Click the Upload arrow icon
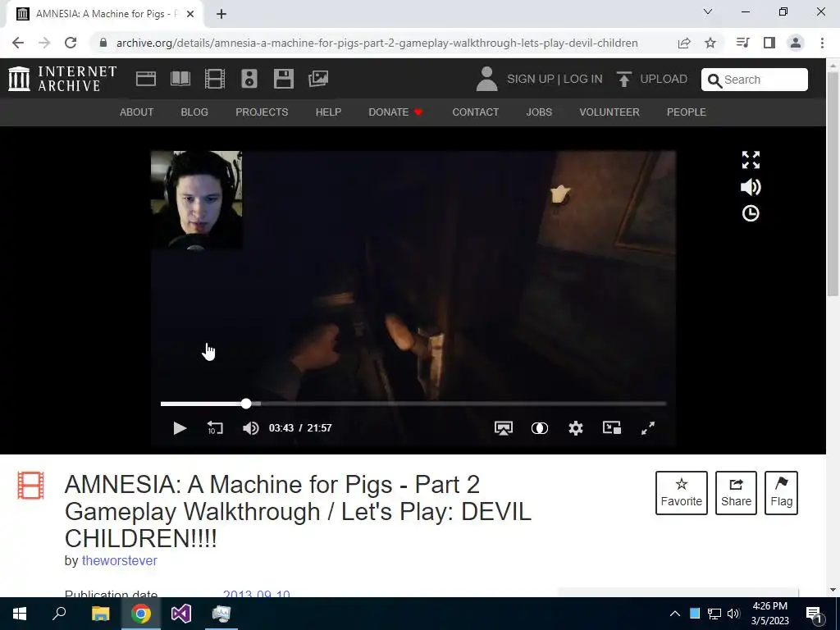The image size is (840, 630). click(x=623, y=79)
